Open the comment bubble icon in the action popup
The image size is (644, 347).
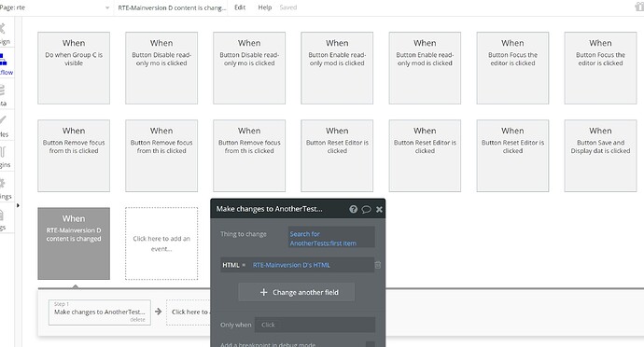(366, 210)
